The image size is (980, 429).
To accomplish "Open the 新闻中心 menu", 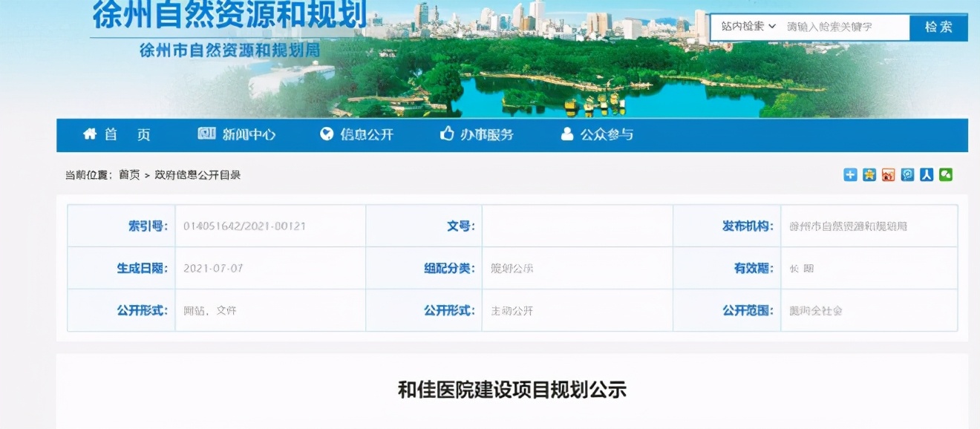I will tap(238, 134).
